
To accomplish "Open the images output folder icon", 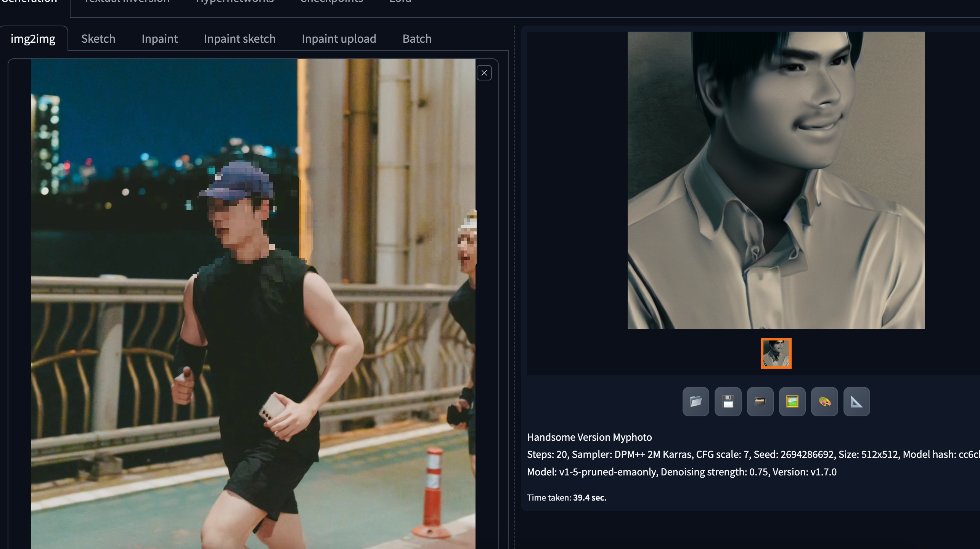I will click(x=696, y=401).
